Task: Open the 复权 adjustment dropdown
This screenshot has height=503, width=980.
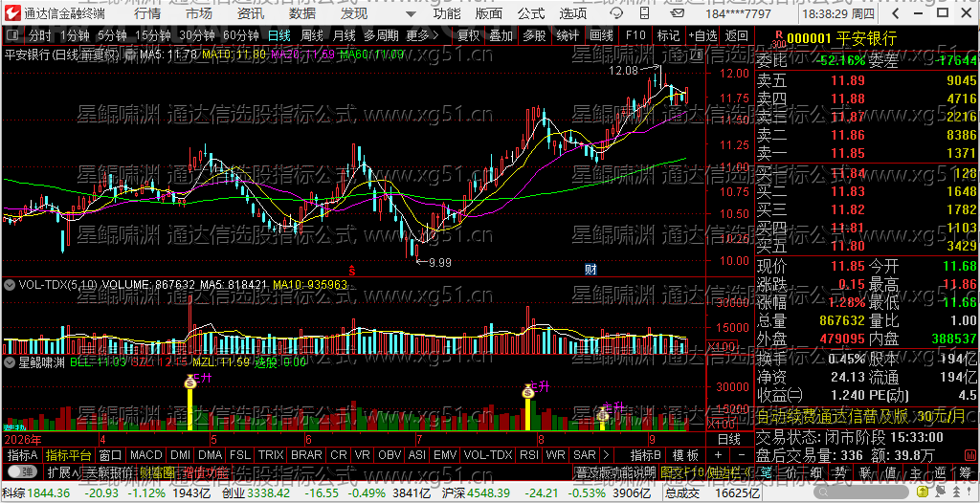Action: [468, 35]
